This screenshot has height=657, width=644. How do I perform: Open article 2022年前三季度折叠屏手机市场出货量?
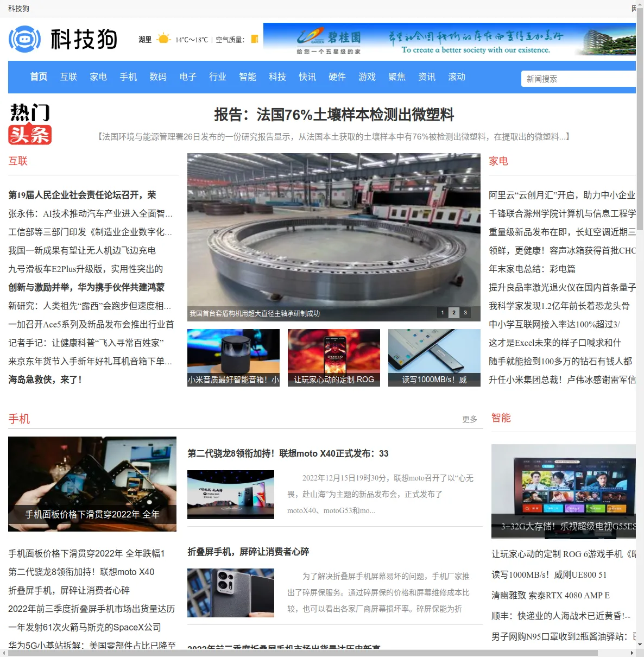tap(92, 609)
